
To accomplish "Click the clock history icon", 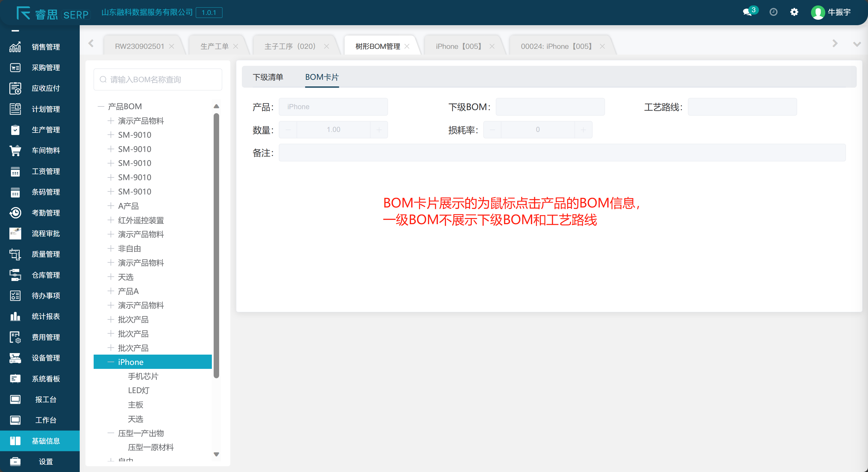I will pyautogui.click(x=773, y=12).
